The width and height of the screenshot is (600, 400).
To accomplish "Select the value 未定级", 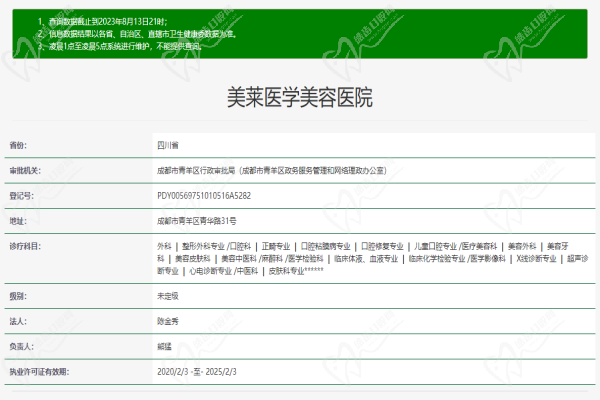I will (168, 296).
